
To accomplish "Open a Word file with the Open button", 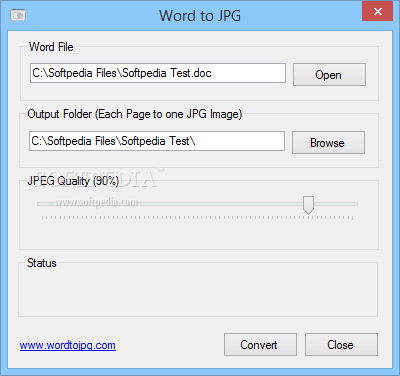I will (329, 75).
